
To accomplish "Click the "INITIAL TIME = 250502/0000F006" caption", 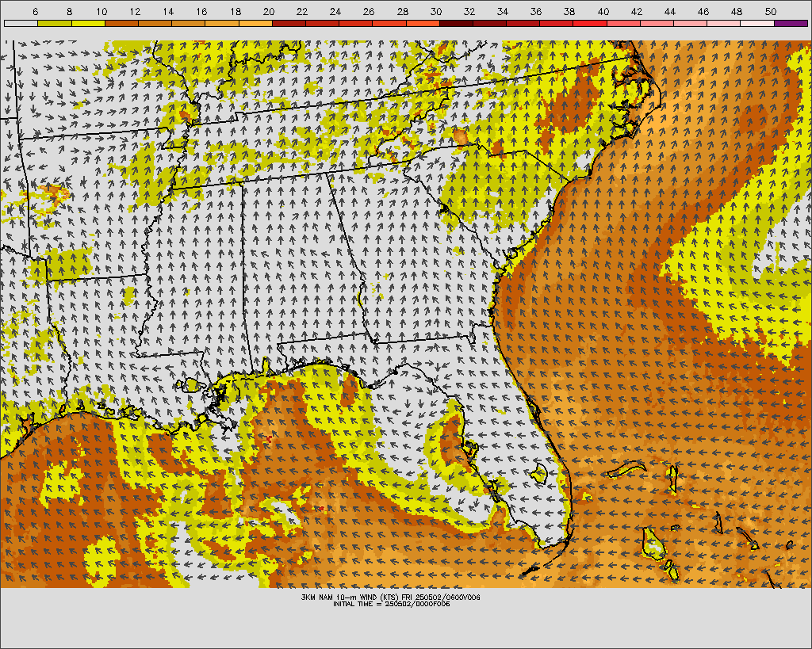I will (x=392, y=604).
